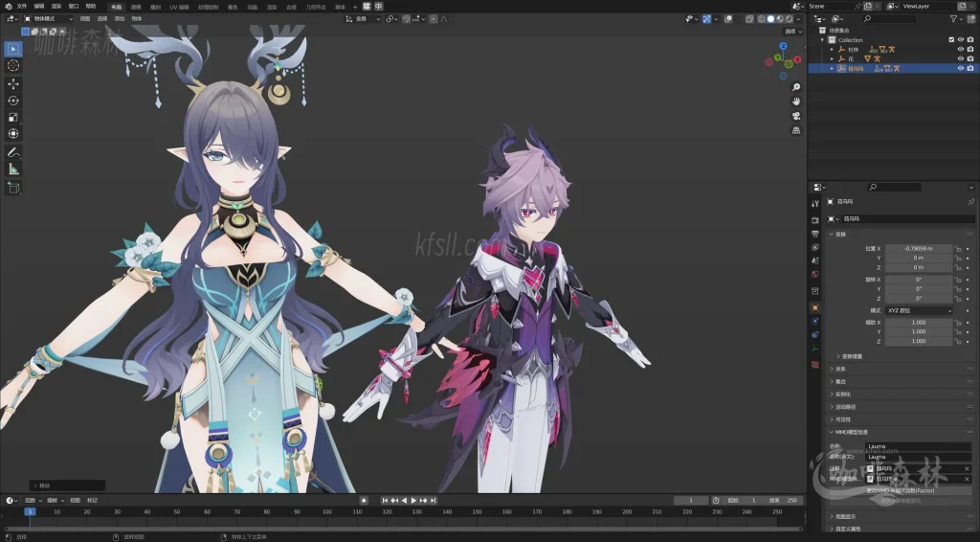The height and width of the screenshot is (542, 980).
Task: Open the green Object Data properties tab
Action: tap(815, 349)
